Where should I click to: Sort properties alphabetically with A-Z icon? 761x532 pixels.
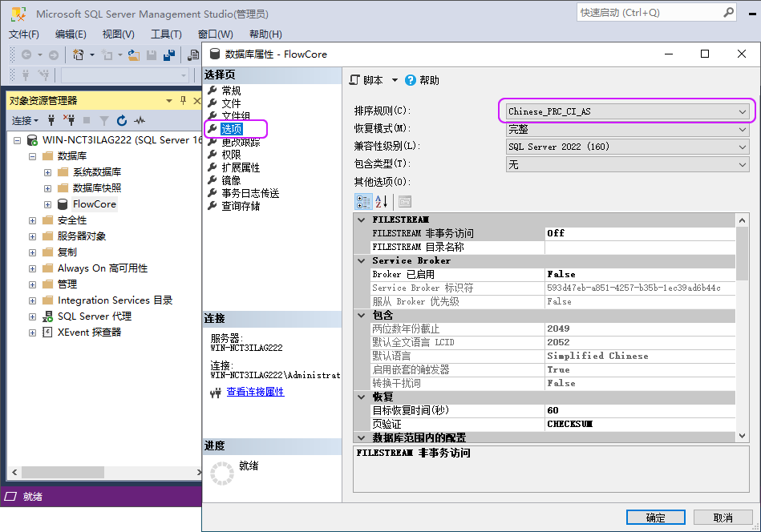tap(382, 201)
